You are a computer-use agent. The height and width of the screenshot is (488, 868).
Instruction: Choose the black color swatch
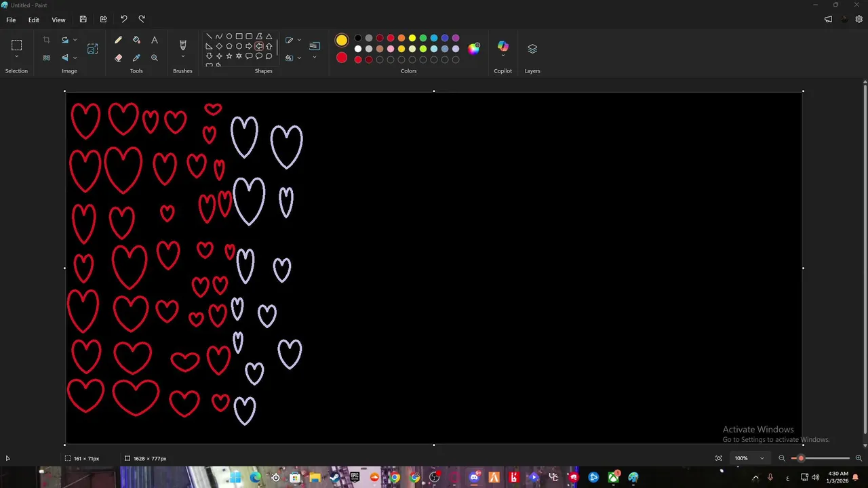click(x=358, y=38)
